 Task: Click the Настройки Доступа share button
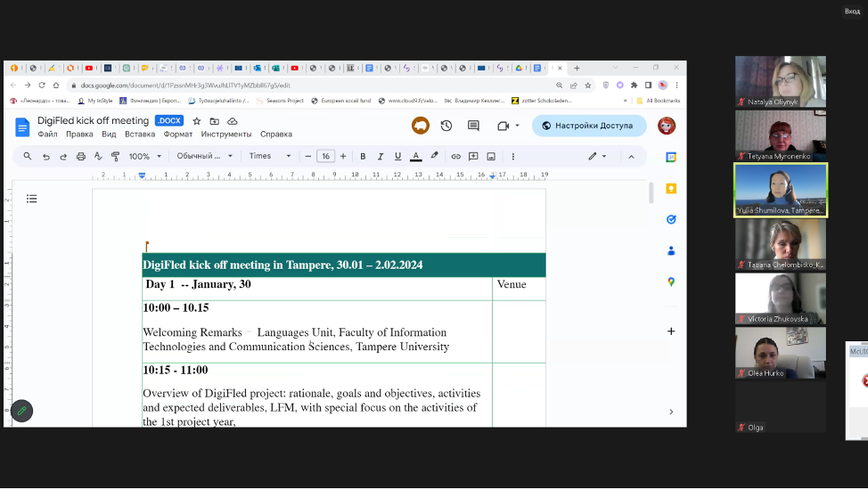(x=587, y=126)
